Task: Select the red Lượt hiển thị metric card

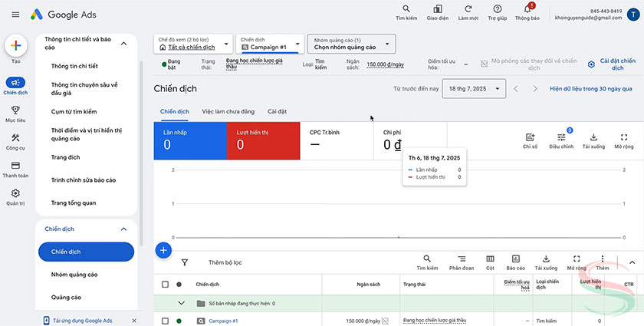Action: pos(263,140)
